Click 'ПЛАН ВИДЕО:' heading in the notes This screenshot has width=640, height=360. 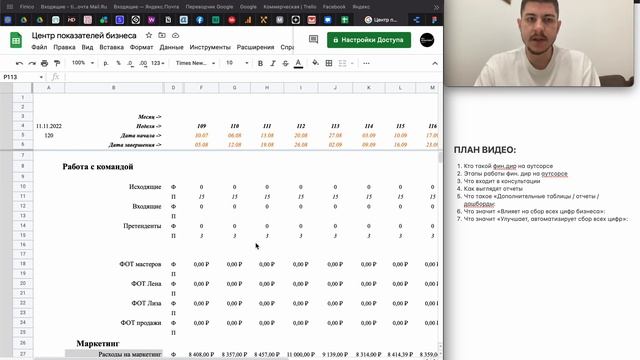(485, 150)
